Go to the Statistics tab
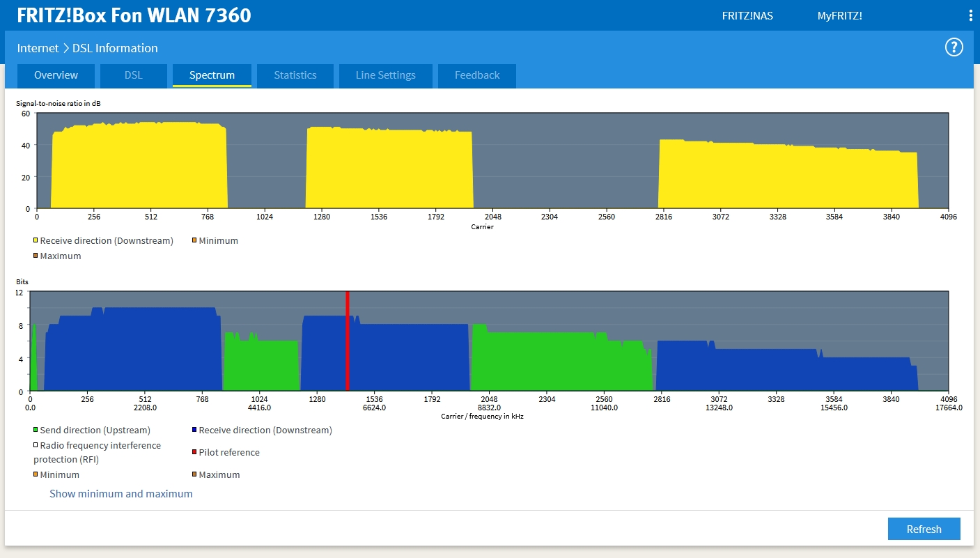This screenshot has height=558, width=980. click(295, 75)
